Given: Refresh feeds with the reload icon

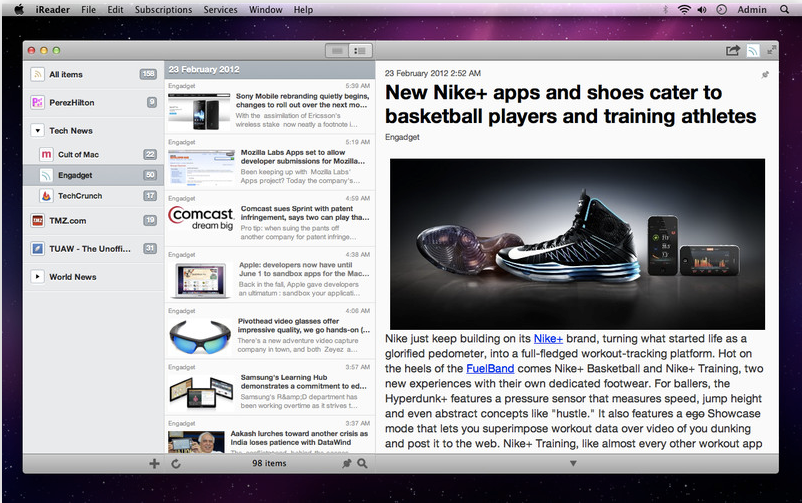Looking at the screenshot, I should coord(176,464).
